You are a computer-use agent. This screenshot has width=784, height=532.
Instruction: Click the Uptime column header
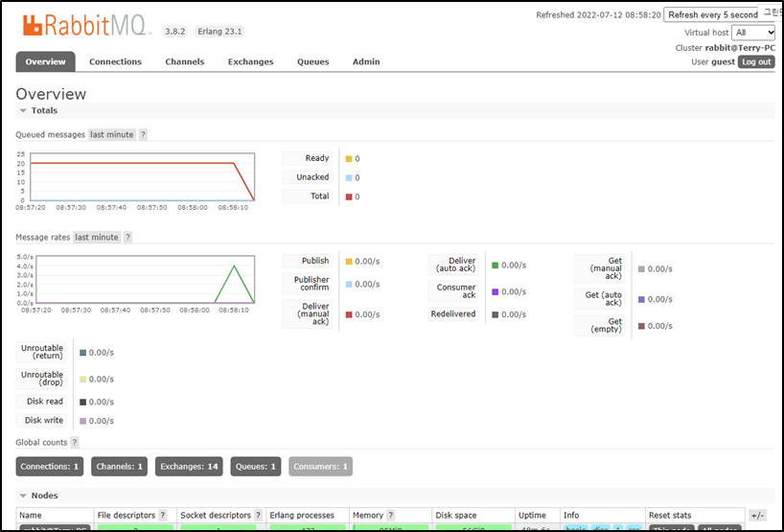[532, 515]
